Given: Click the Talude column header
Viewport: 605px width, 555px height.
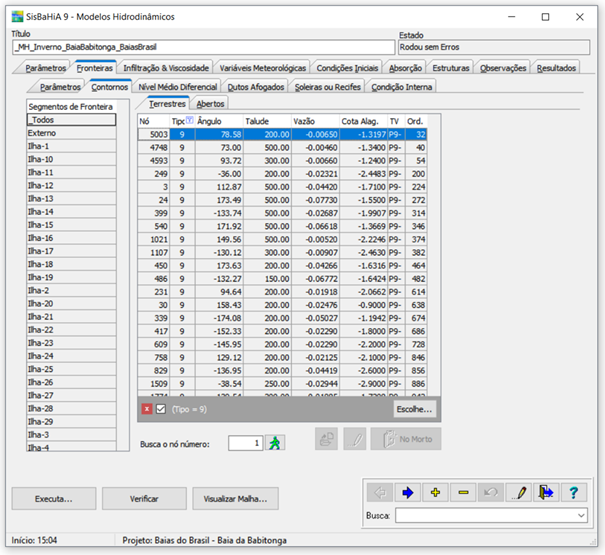Looking at the screenshot, I should (267, 121).
